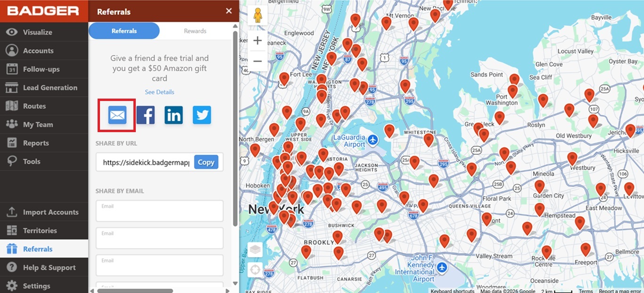The width and height of the screenshot is (644, 293).
Task: Open the See Details link
Action: (x=159, y=92)
